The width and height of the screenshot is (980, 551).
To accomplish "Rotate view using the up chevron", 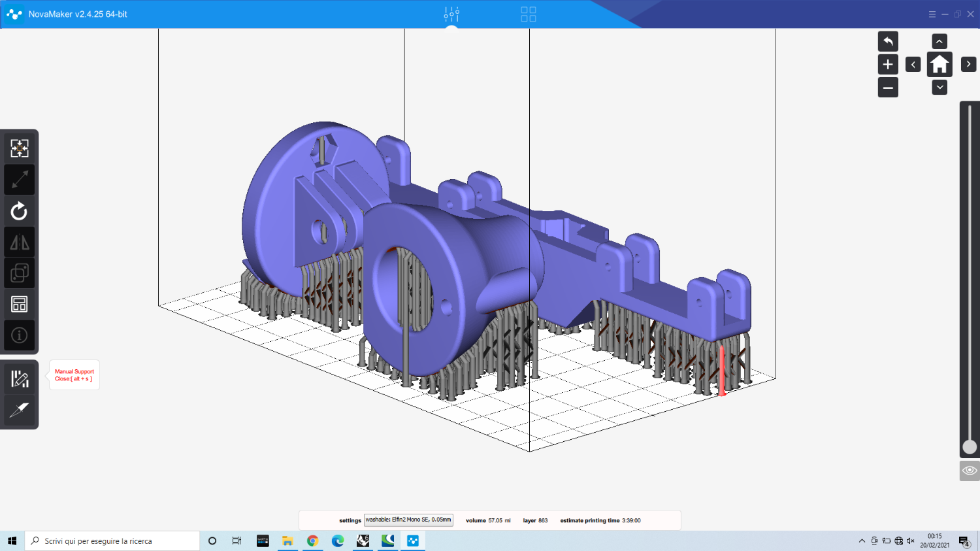I will (939, 42).
